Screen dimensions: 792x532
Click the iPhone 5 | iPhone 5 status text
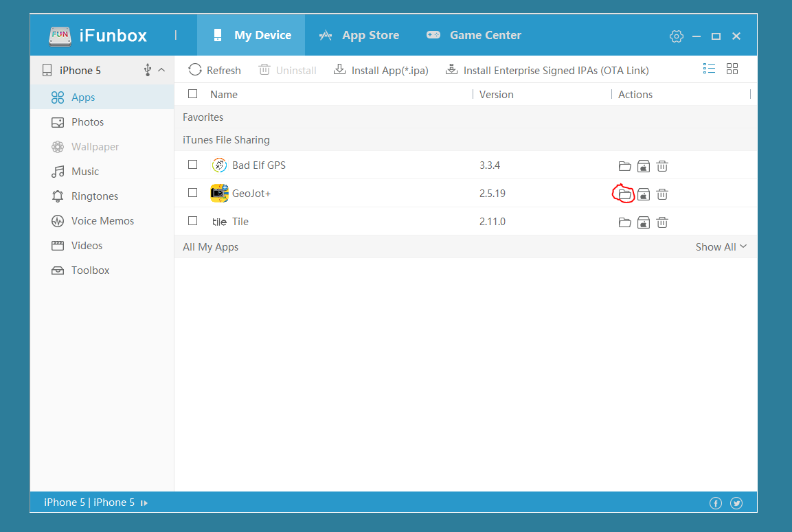click(x=89, y=502)
